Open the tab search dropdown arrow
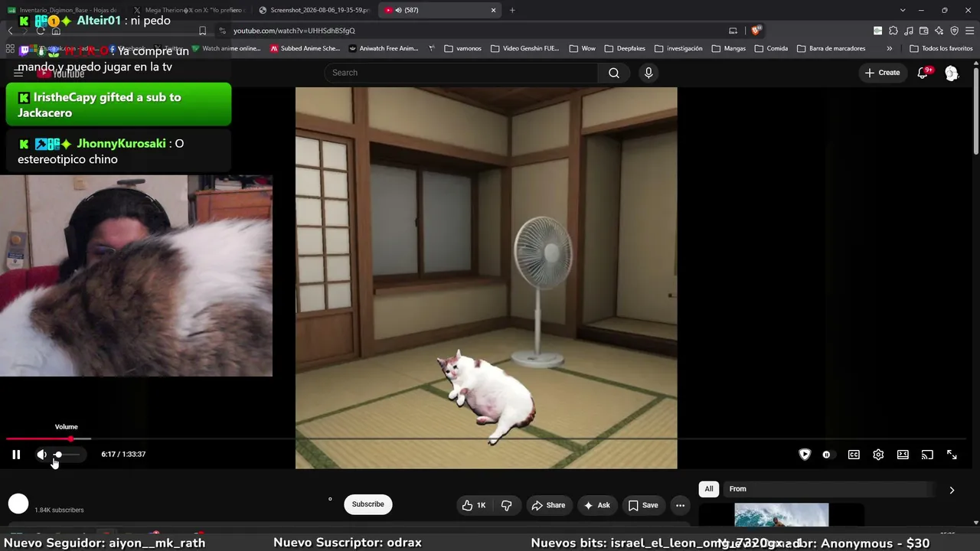 [x=903, y=10]
